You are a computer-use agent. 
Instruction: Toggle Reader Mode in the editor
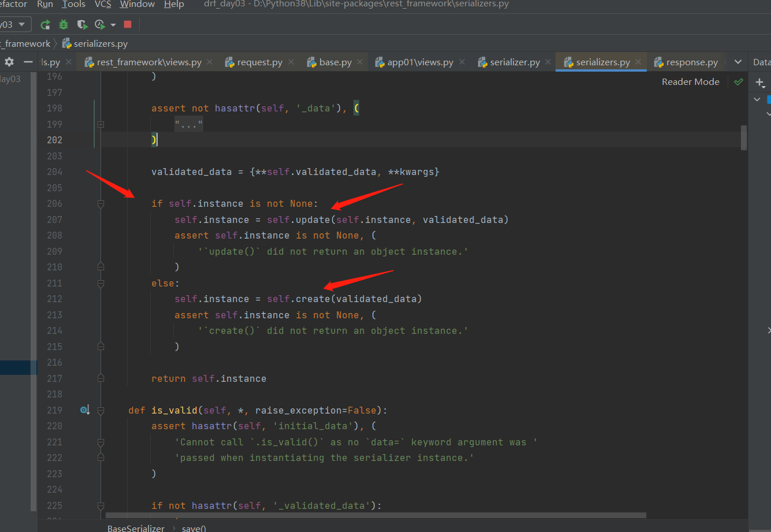[x=691, y=82]
